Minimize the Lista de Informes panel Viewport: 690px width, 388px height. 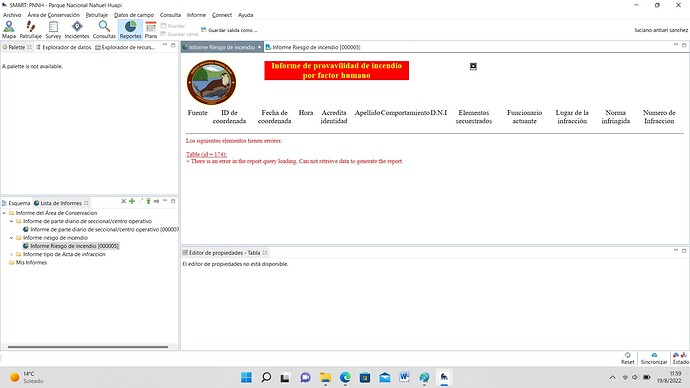click(165, 201)
